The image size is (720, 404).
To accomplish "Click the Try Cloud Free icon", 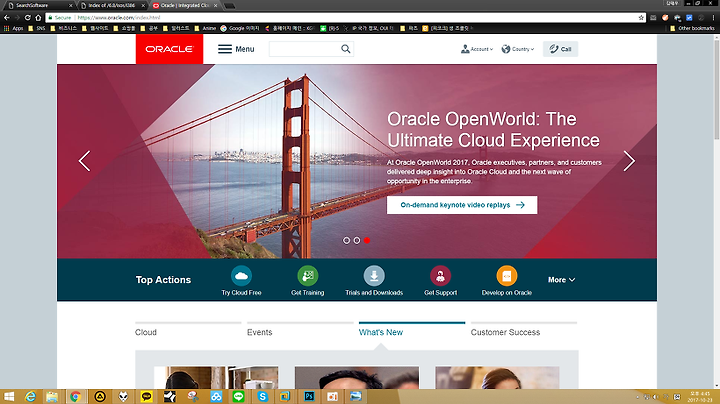I will point(241,276).
